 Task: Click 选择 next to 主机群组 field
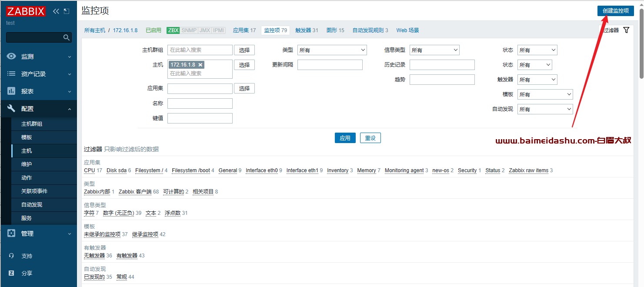point(244,50)
